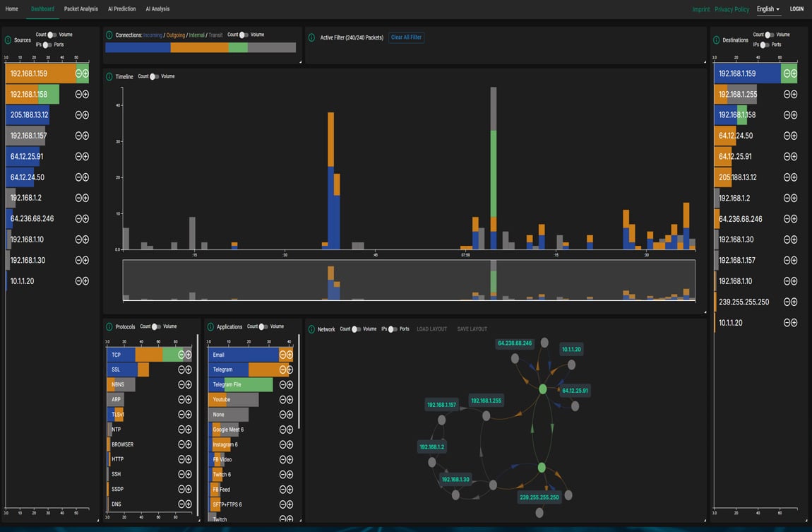The width and height of the screenshot is (812, 532).
Task: Click the minus icon for source 205.188.13.12
Action: click(x=79, y=115)
